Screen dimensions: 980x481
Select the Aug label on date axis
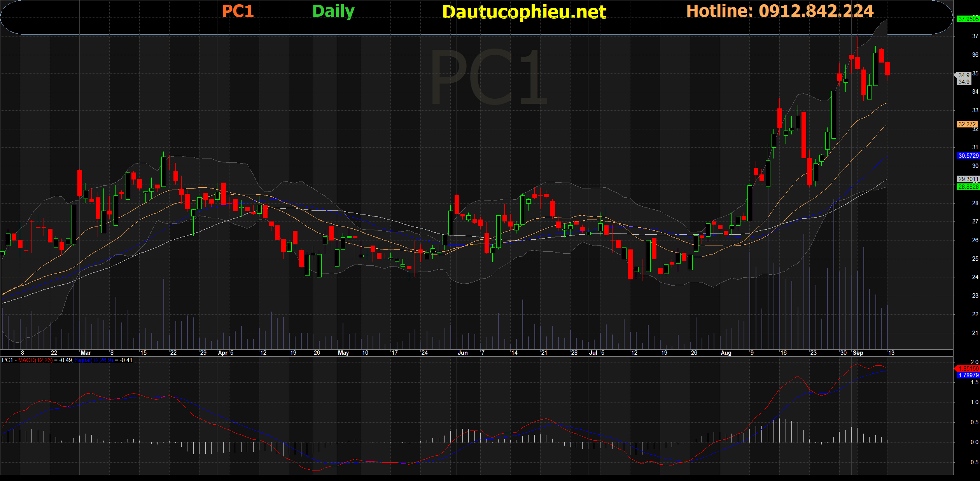pyautogui.click(x=726, y=353)
